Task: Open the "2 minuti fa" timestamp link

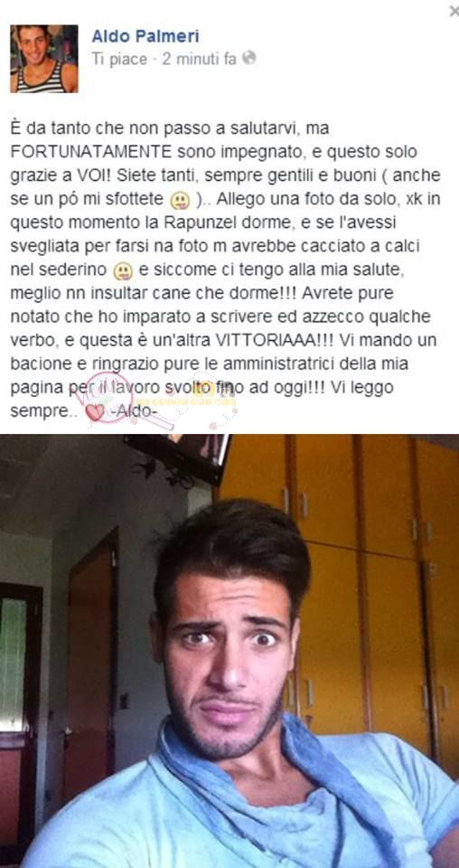Action: pyautogui.click(x=199, y=59)
